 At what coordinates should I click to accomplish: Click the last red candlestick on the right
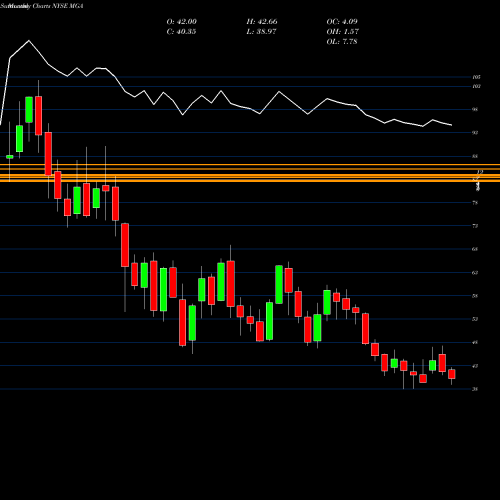pyautogui.click(x=452, y=374)
